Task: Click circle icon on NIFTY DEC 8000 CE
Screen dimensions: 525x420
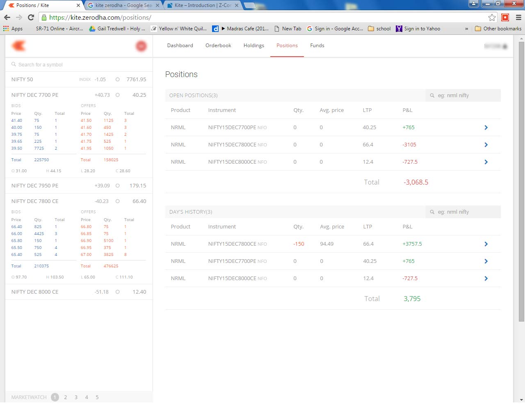Action: pos(118,292)
